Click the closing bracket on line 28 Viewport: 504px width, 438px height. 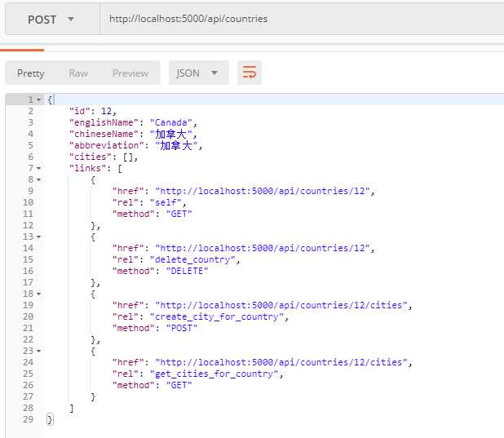click(72, 409)
